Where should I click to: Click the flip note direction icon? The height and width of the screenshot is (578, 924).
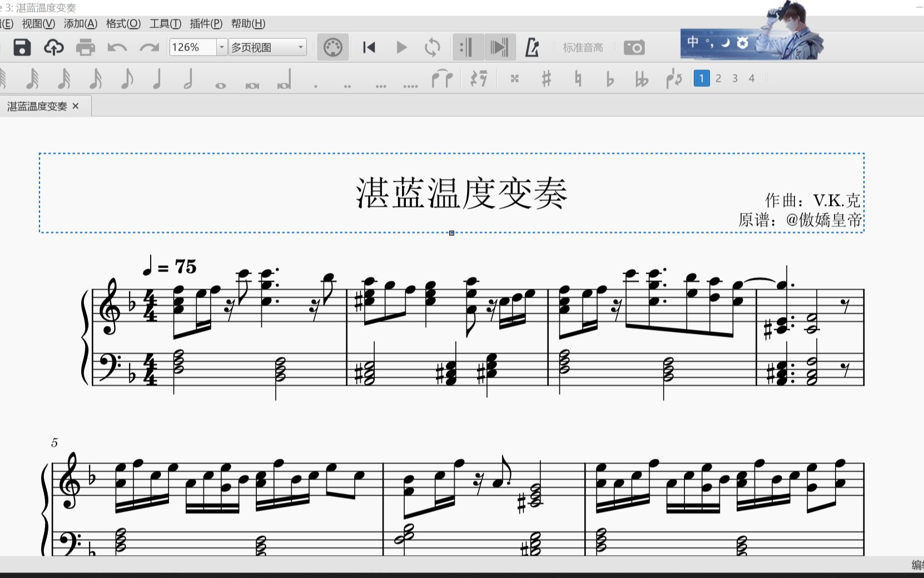673,78
